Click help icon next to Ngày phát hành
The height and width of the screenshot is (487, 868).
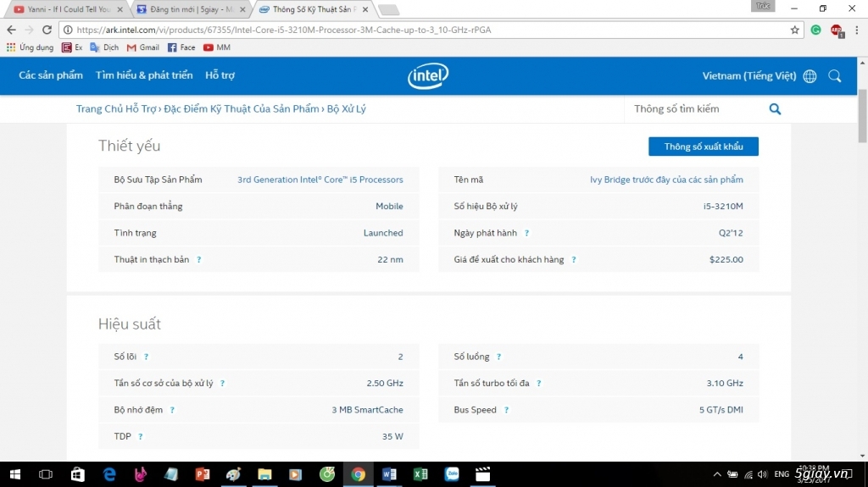[x=526, y=233]
